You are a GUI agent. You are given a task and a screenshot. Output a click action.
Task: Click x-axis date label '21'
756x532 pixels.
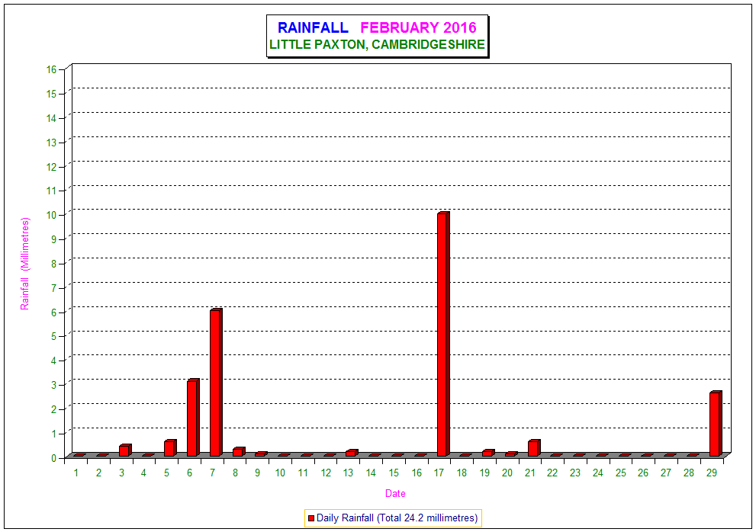coord(530,473)
